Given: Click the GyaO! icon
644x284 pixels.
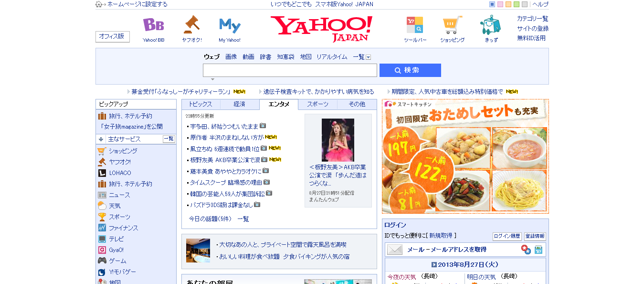Looking at the screenshot, I should point(102,250).
